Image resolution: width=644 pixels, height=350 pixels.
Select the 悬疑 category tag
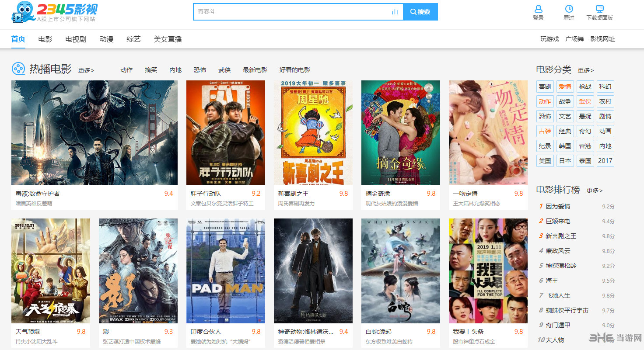click(x=585, y=116)
